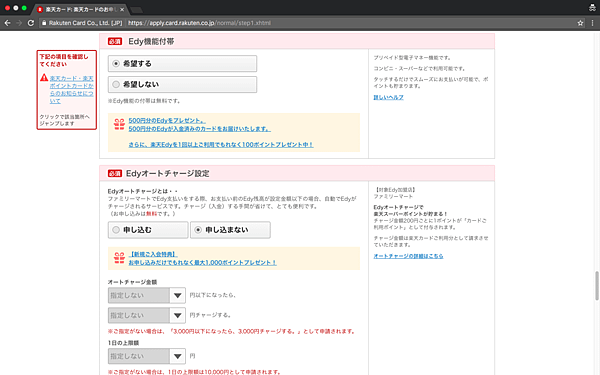Open the 1日の上限額 dropdown
600x375 pixels.
pos(147,356)
